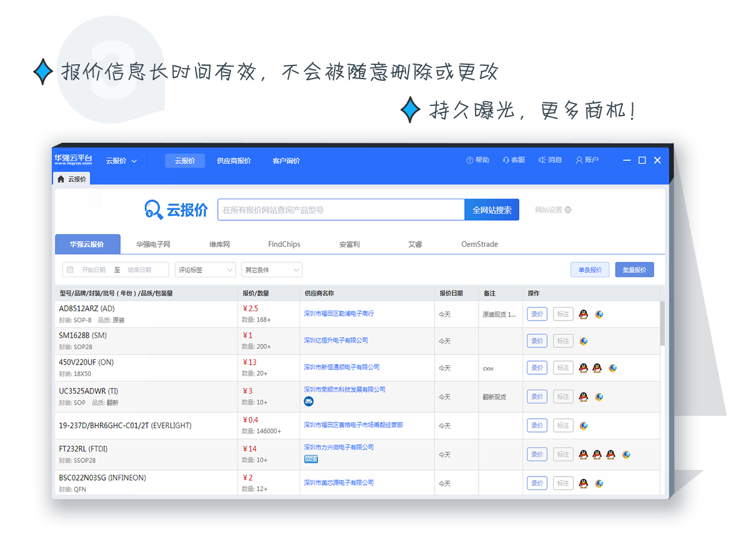Open supplier link 深圳市福田区勤浦电子商行
Image resolution: width=756 pixels, height=533 pixels.
click(x=339, y=313)
